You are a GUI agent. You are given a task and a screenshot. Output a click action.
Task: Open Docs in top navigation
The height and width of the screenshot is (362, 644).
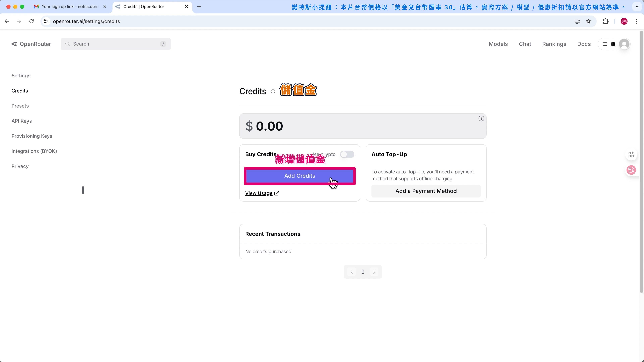pyautogui.click(x=584, y=44)
